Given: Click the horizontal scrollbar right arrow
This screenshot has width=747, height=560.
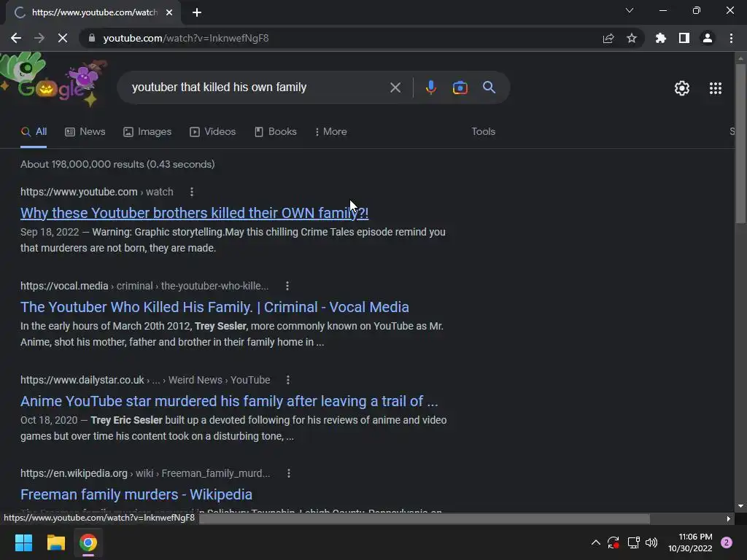Looking at the screenshot, I should pos(729,518).
